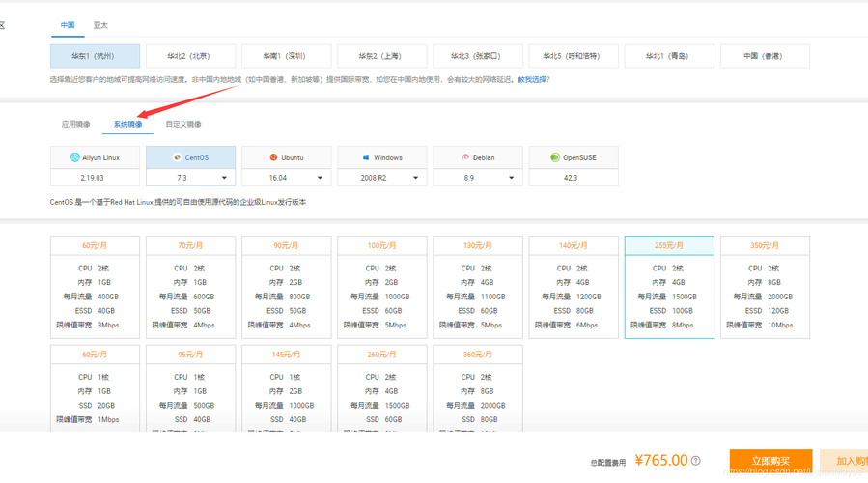Click the 立即购买 button
868x483 pixels.
[770, 461]
